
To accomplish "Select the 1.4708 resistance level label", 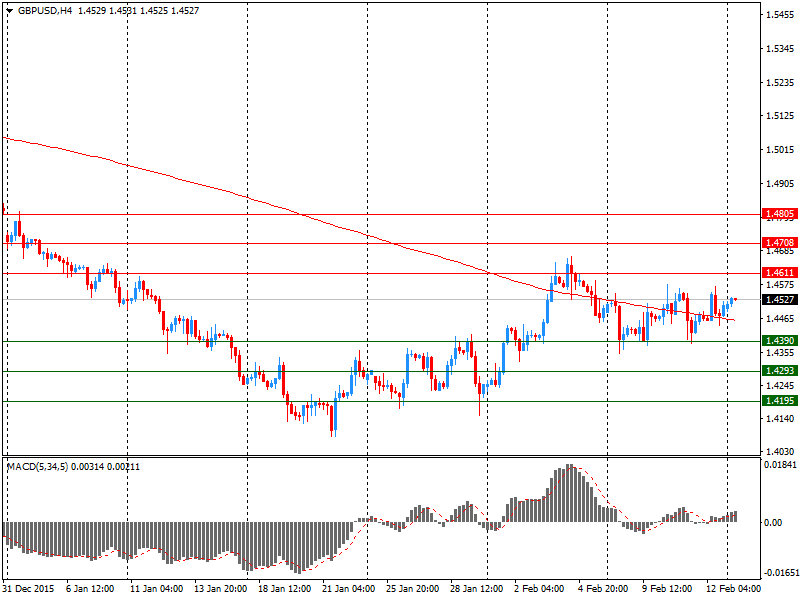I will (780, 242).
